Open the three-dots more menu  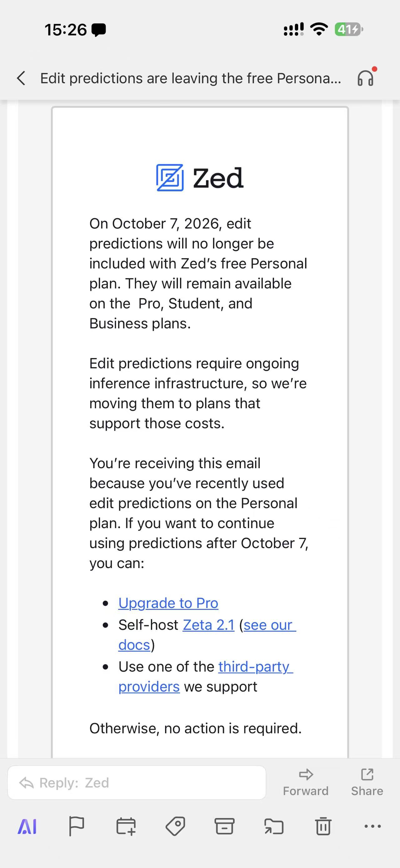[373, 826]
